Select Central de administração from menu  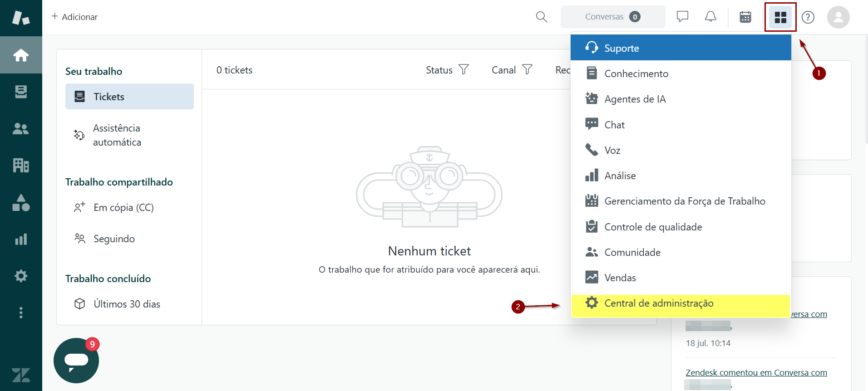658,303
